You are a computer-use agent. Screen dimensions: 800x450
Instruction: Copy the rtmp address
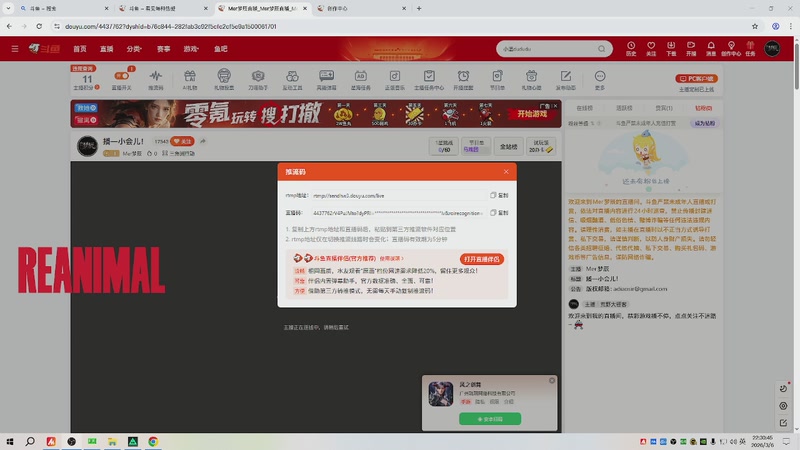pos(499,195)
